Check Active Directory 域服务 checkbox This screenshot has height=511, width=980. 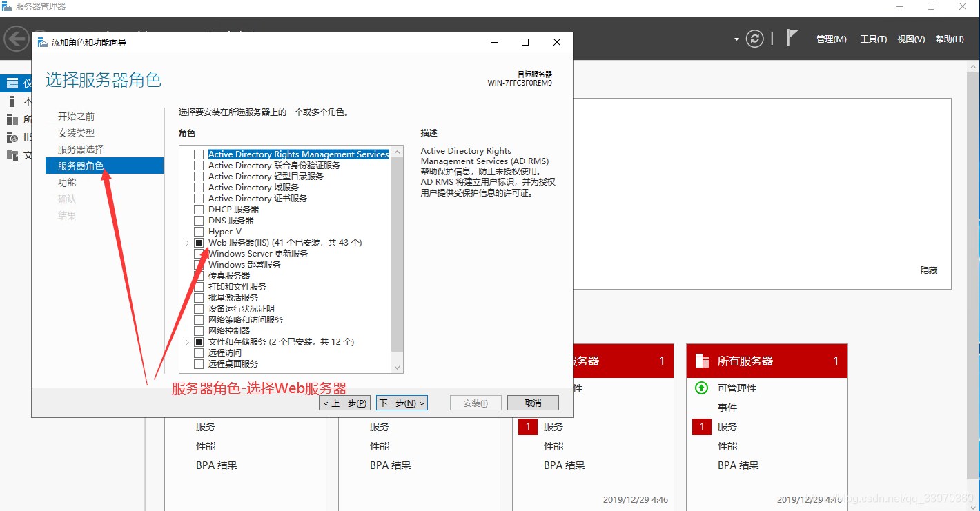pos(199,188)
